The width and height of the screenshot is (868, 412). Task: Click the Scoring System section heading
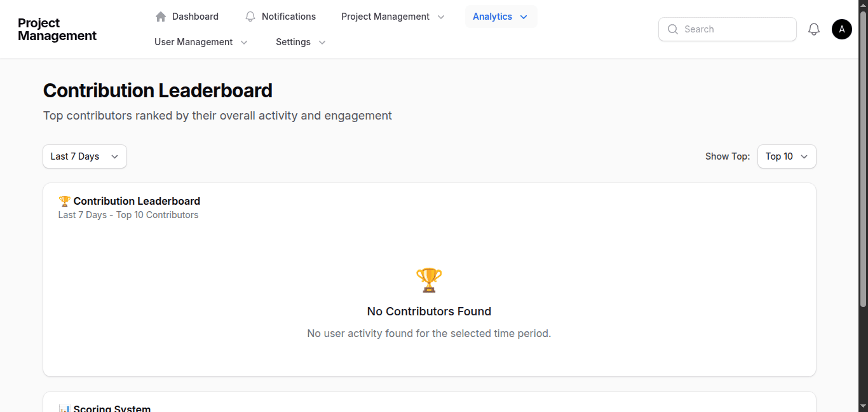pyautogui.click(x=112, y=408)
